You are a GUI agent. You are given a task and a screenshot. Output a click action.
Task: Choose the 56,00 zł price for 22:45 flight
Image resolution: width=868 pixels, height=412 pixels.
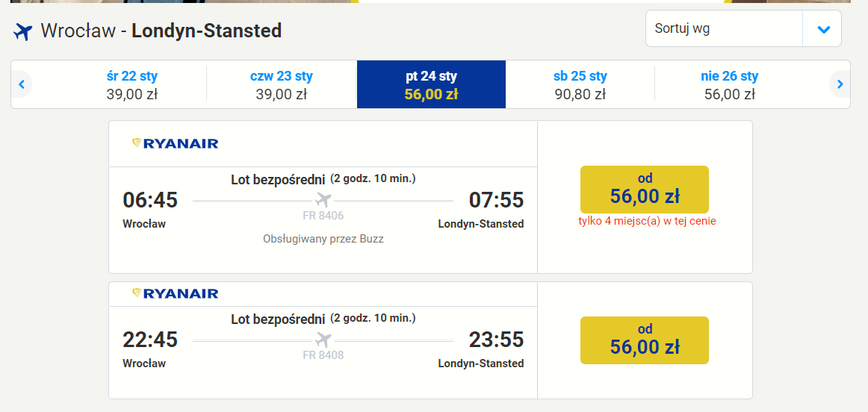point(645,340)
